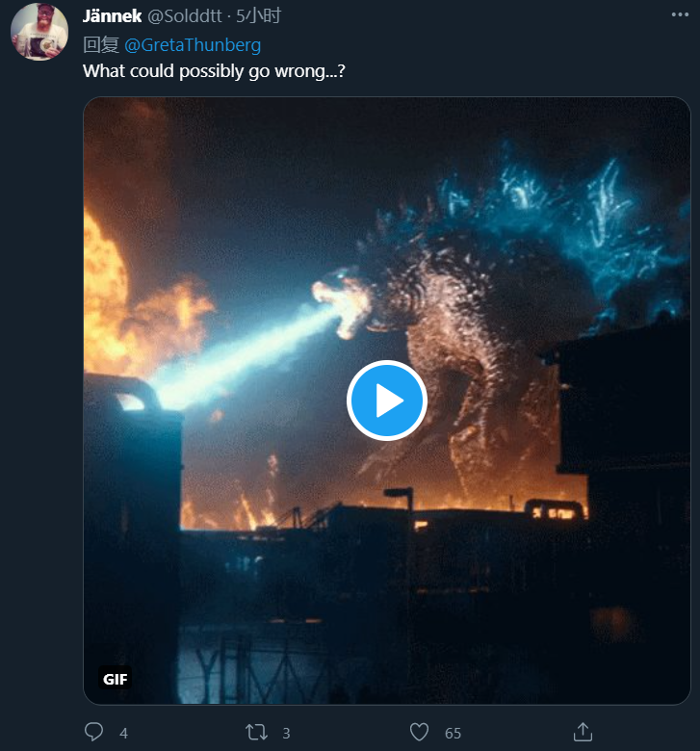Open the reply icon under the tweet

coord(93,733)
